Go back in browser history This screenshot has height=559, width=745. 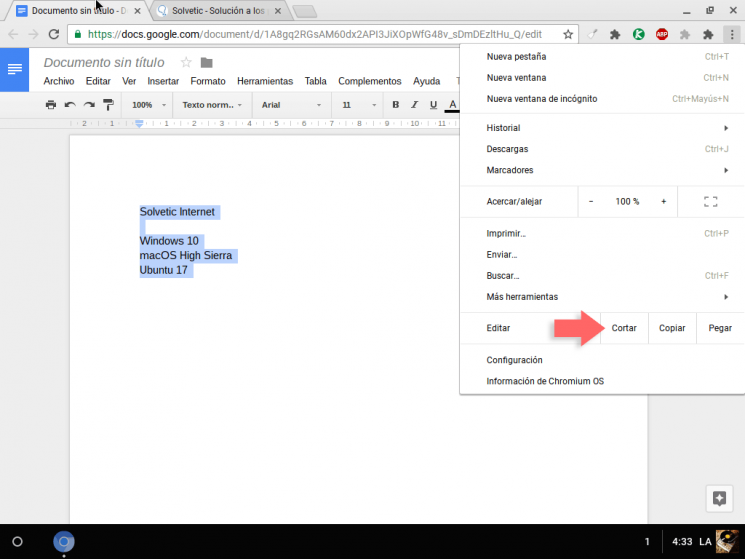coord(13,34)
